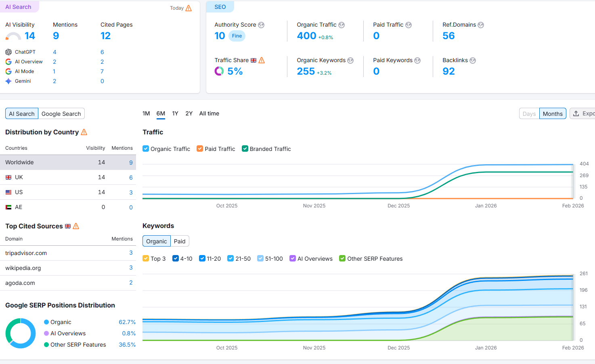The height and width of the screenshot is (364, 595).
Task: Open the SEO tab
Action: (220, 6)
